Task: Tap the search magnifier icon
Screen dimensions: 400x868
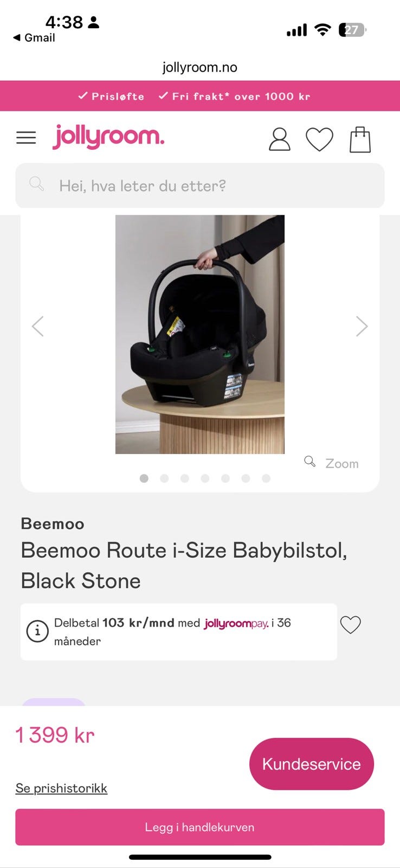Action: pos(36,184)
